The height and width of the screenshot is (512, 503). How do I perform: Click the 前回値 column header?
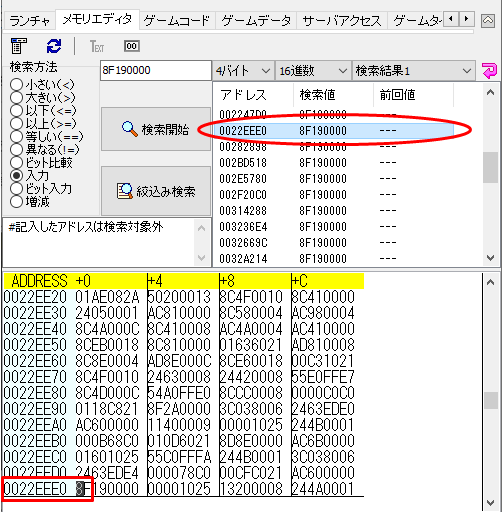tap(413, 95)
